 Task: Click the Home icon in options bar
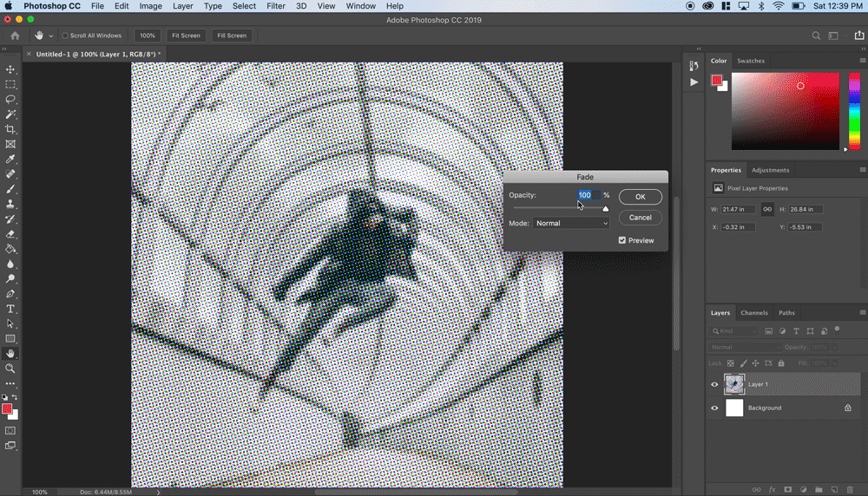(x=15, y=36)
